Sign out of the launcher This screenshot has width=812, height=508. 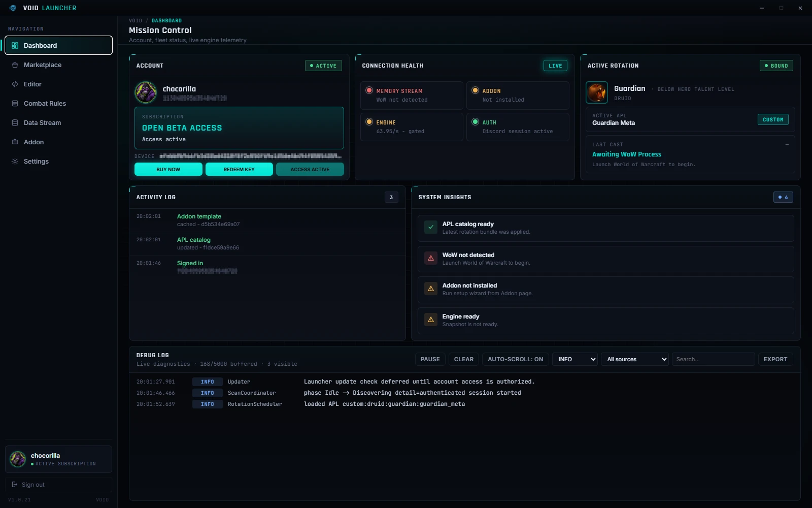point(58,485)
